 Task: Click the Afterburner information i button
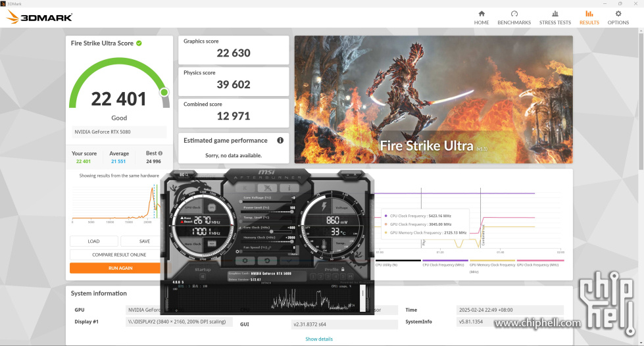point(289,187)
